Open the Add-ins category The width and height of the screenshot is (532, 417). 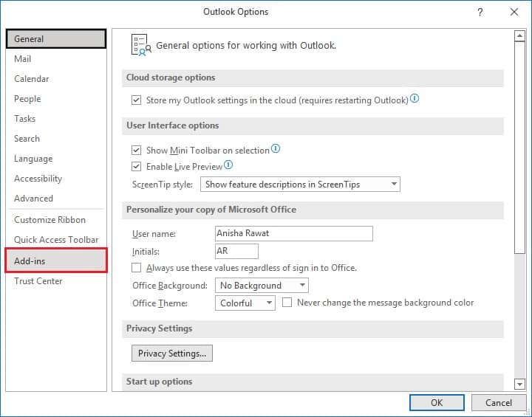point(56,261)
